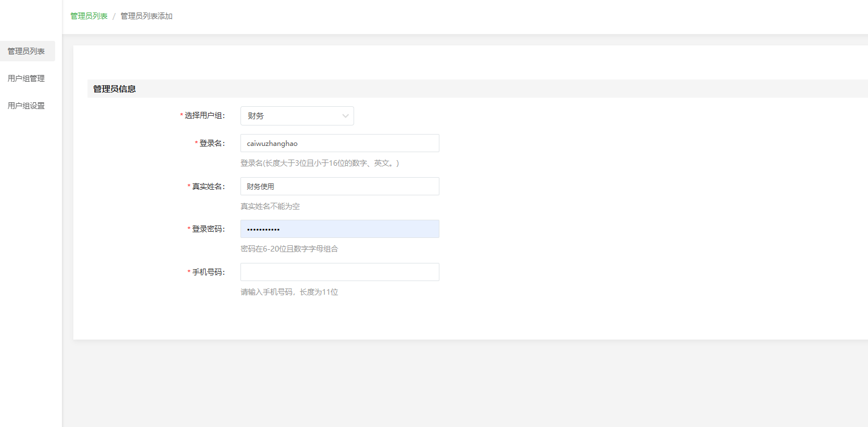This screenshot has width=868, height=427.
Task: Click the 登录密码 field label
Action: pos(208,229)
